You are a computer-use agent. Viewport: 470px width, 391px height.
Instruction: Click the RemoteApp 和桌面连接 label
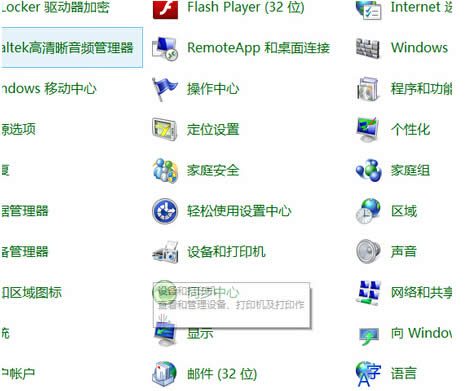[x=258, y=48]
